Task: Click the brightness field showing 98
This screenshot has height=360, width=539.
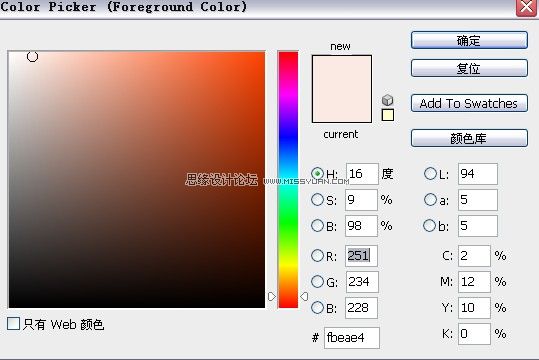Action: click(361, 226)
